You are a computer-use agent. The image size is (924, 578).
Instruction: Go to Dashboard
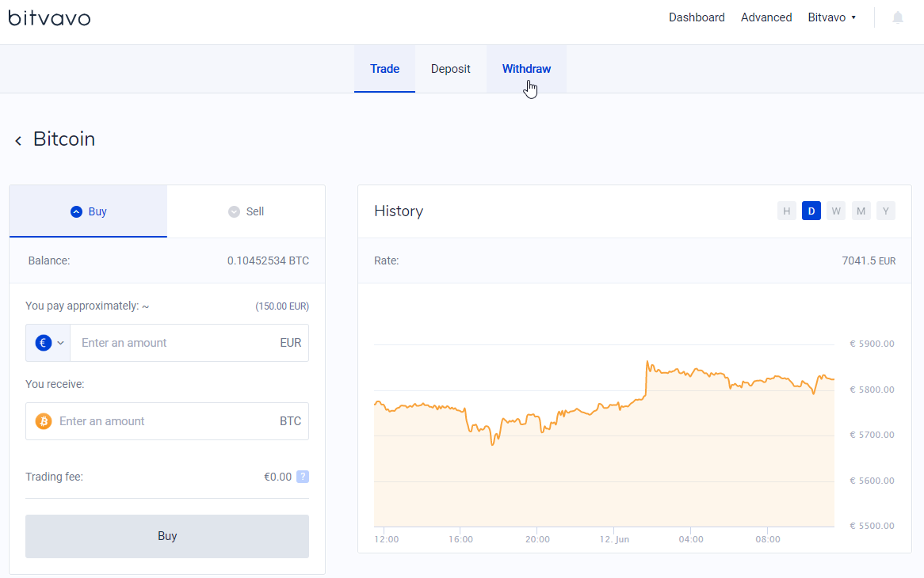[x=697, y=17]
